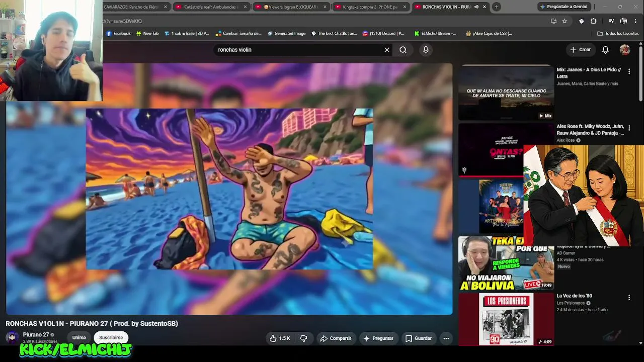Open the Cambiar Tamaño de bookmark
Screen dimensions: 644x362
click(238, 34)
